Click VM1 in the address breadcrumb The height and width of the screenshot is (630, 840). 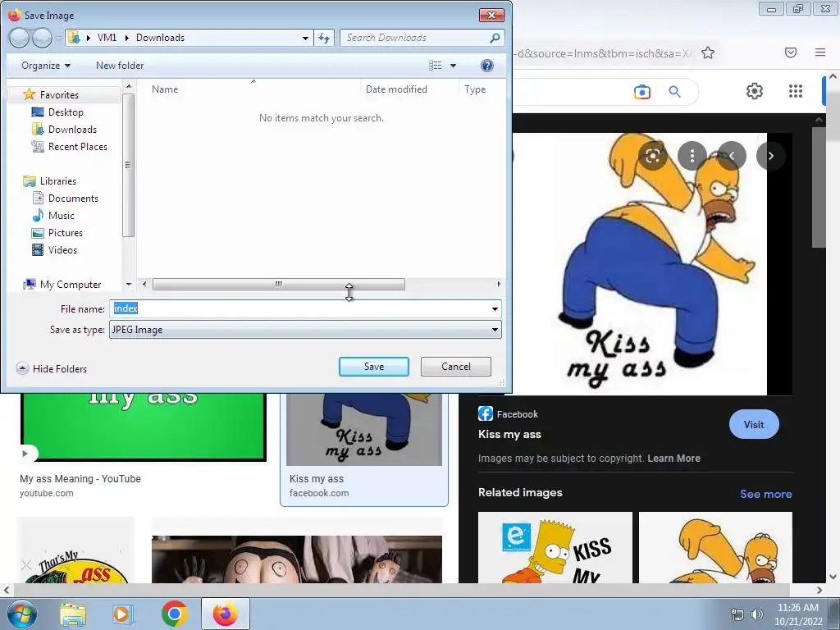(107, 38)
